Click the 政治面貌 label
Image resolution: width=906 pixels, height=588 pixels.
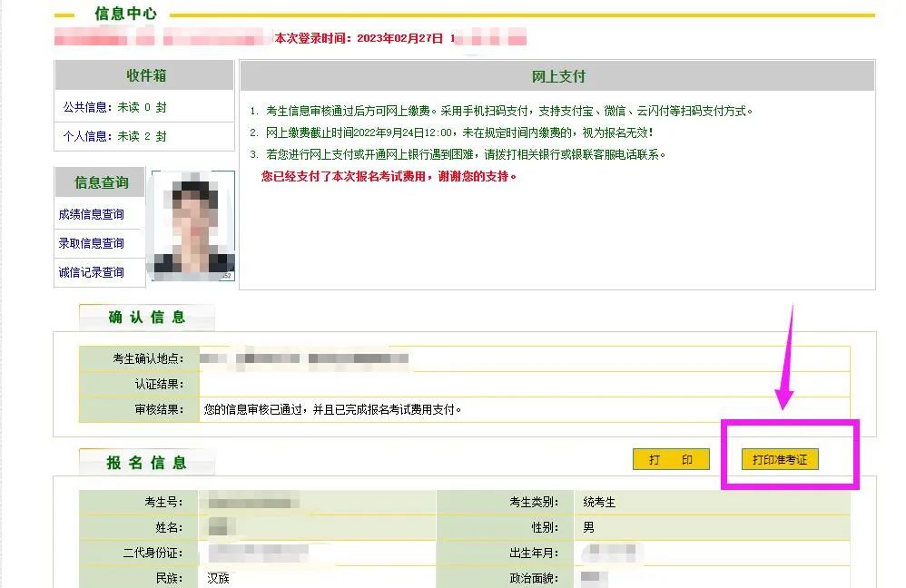coord(534,578)
